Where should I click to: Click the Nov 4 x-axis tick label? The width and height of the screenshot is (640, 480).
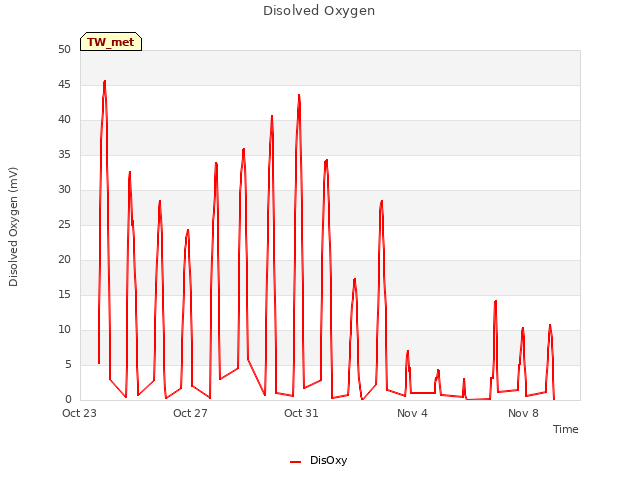click(x=412, y=413)
